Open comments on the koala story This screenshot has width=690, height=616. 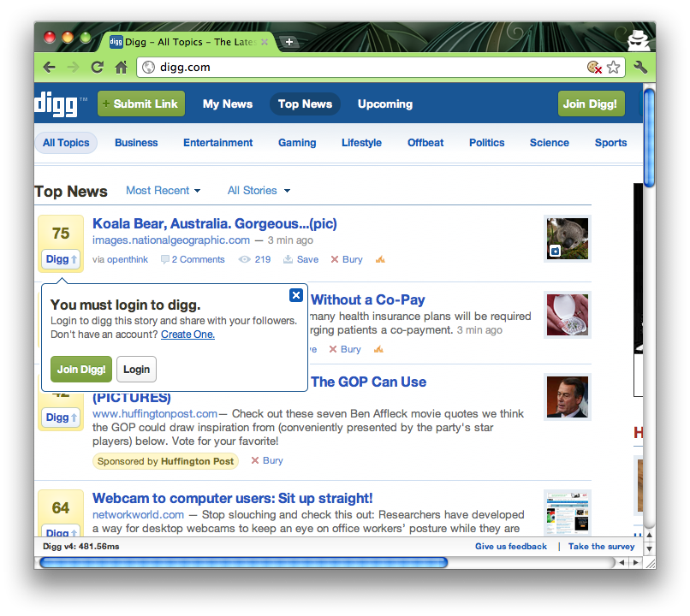[x=193, y=259]
